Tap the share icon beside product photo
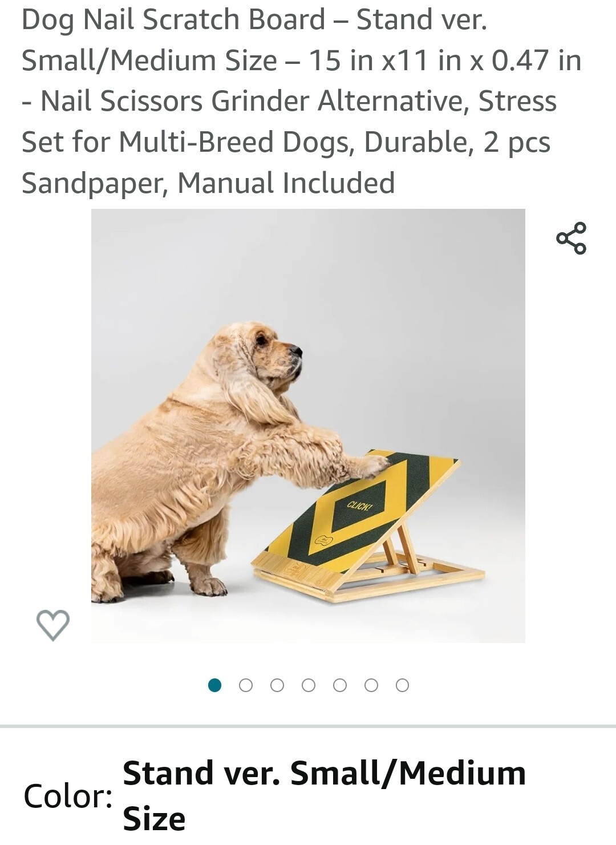The width and height of the screenshot is (616, 845). tap(571, 238)
